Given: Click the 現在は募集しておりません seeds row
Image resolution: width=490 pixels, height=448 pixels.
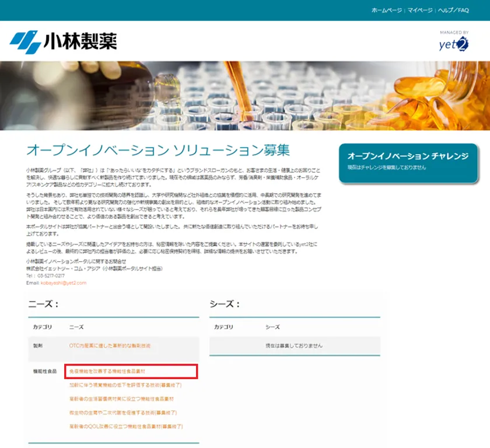Looking at the screenshot, I should (x=295, y=345).
